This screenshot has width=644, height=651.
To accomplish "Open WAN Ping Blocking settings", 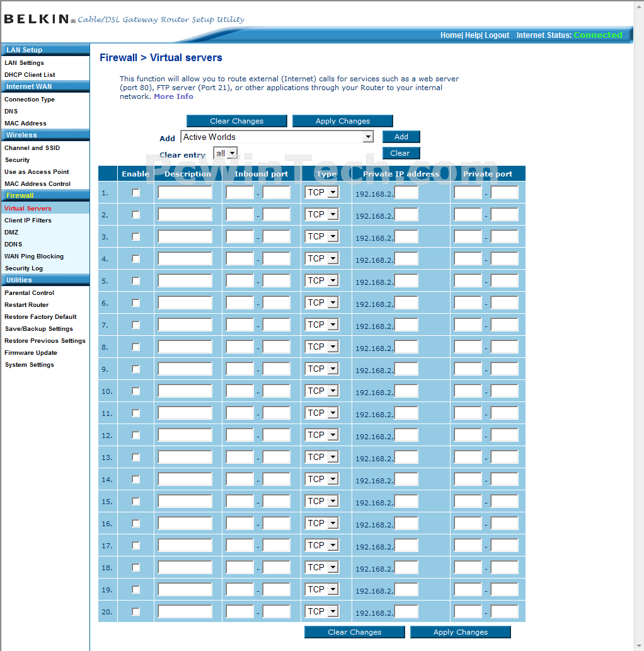I will [33, 256].
